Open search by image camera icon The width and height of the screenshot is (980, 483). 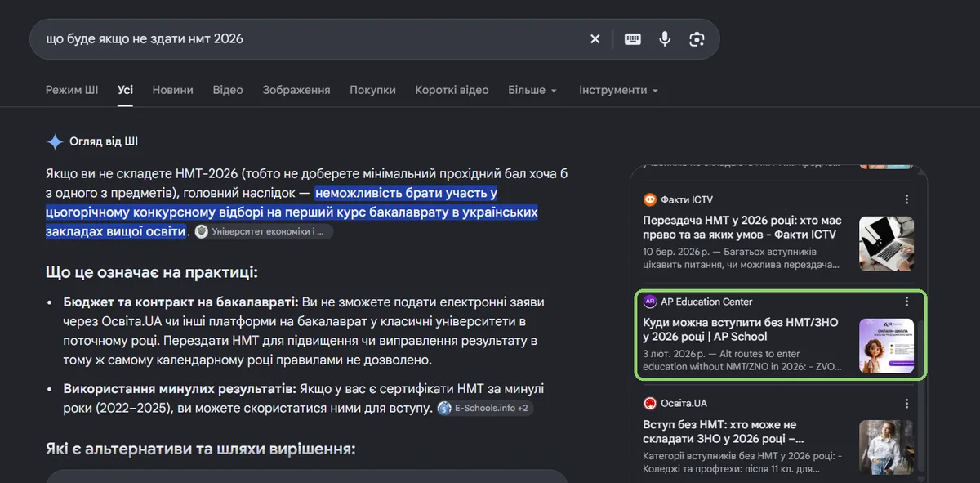697,39
